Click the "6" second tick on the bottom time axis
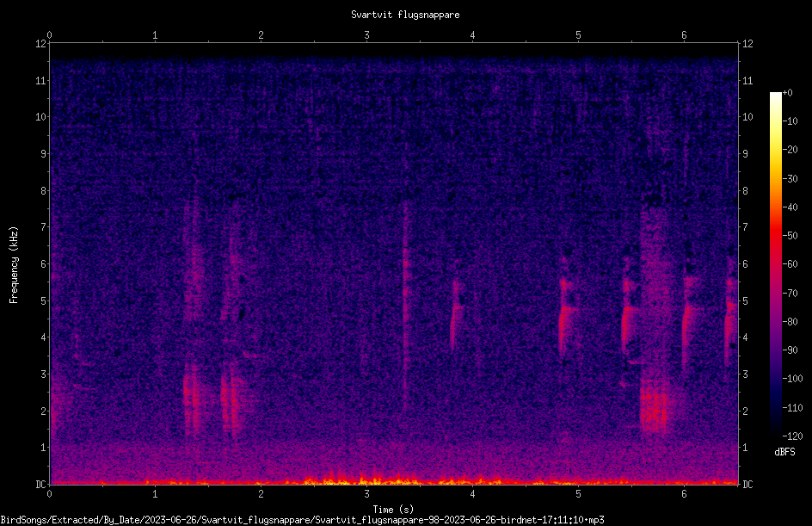The width and height of the screenshot is (812, 526). click(684, 494)
